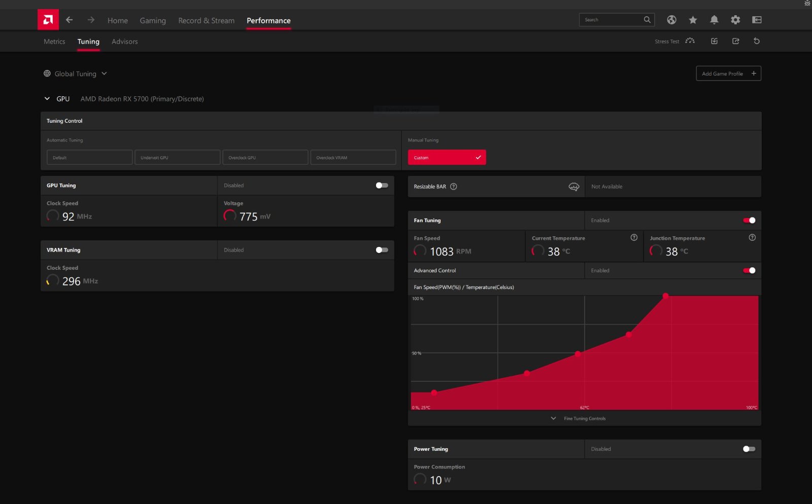Click the second fan curve point
This screenshot has width=812, height=504.
coord(527,373)
